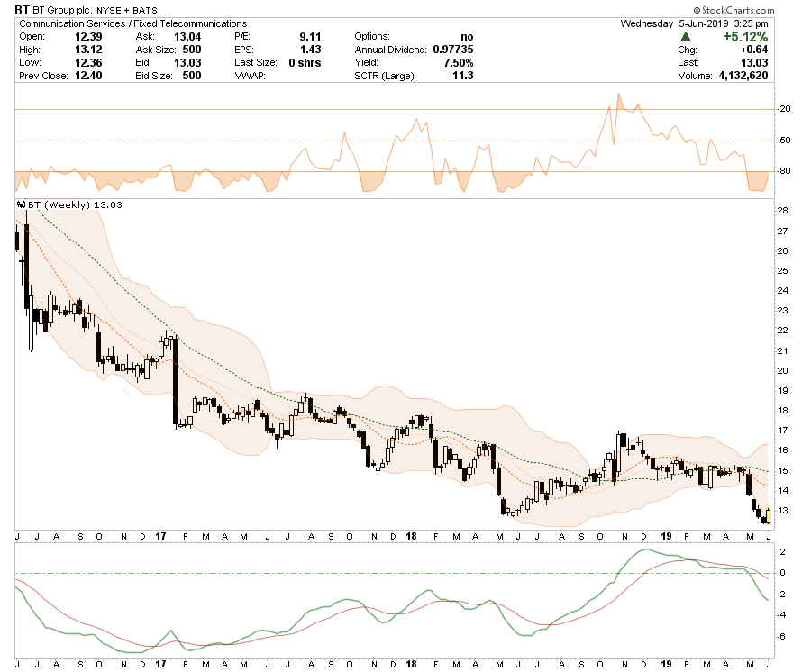Click 'Communication Services / Fixed Telecommunications' sector text

point(133,23)
